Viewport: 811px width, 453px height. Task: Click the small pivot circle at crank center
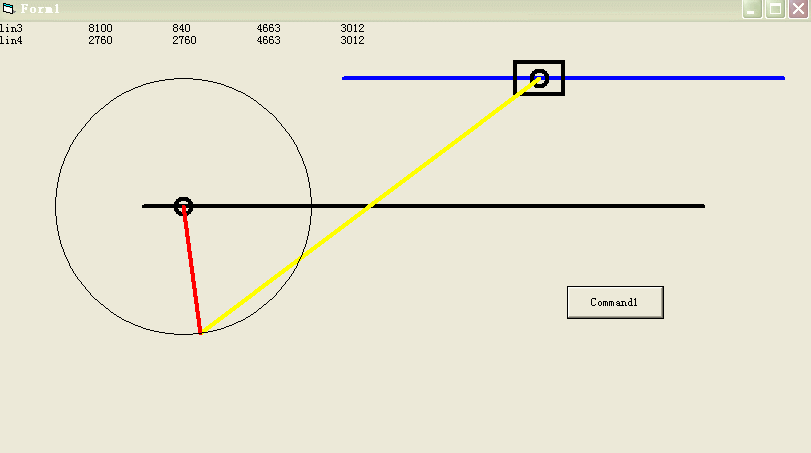183,206
